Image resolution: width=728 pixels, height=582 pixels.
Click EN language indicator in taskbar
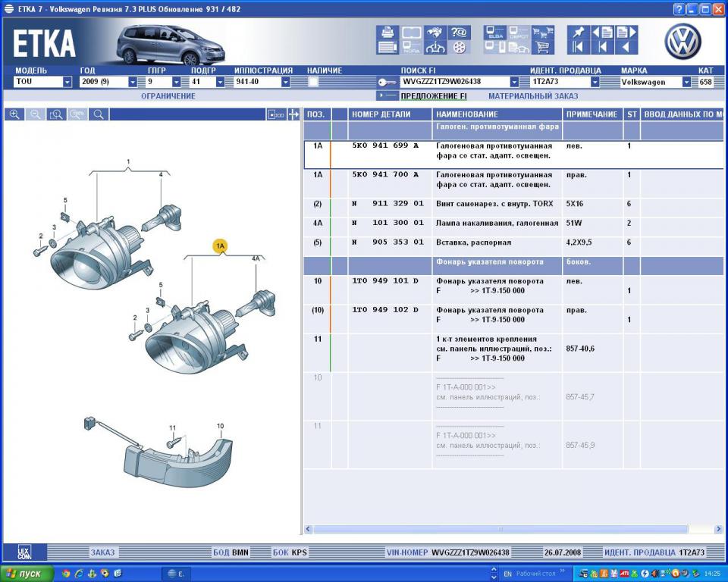point(507,574)
